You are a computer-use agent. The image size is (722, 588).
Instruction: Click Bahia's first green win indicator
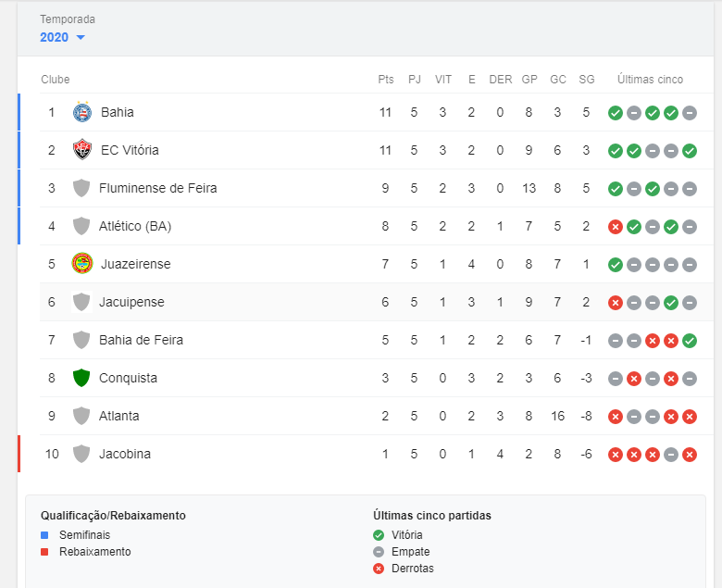tap(615, 113)
